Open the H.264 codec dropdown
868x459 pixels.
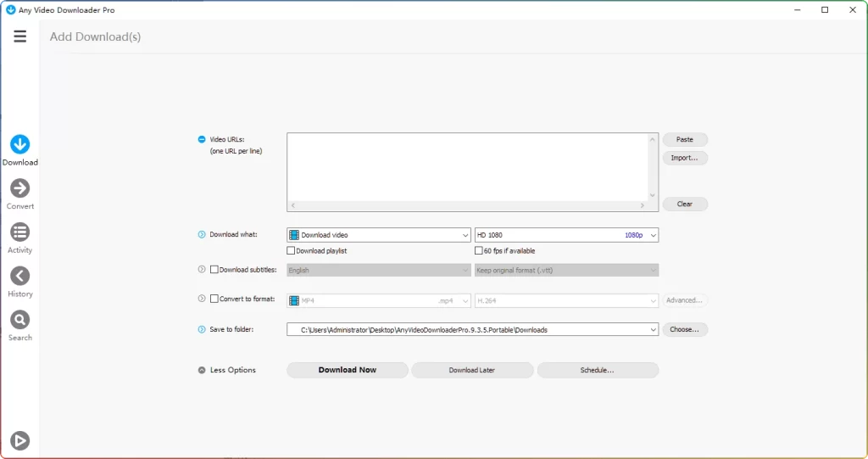click(566, 300)
